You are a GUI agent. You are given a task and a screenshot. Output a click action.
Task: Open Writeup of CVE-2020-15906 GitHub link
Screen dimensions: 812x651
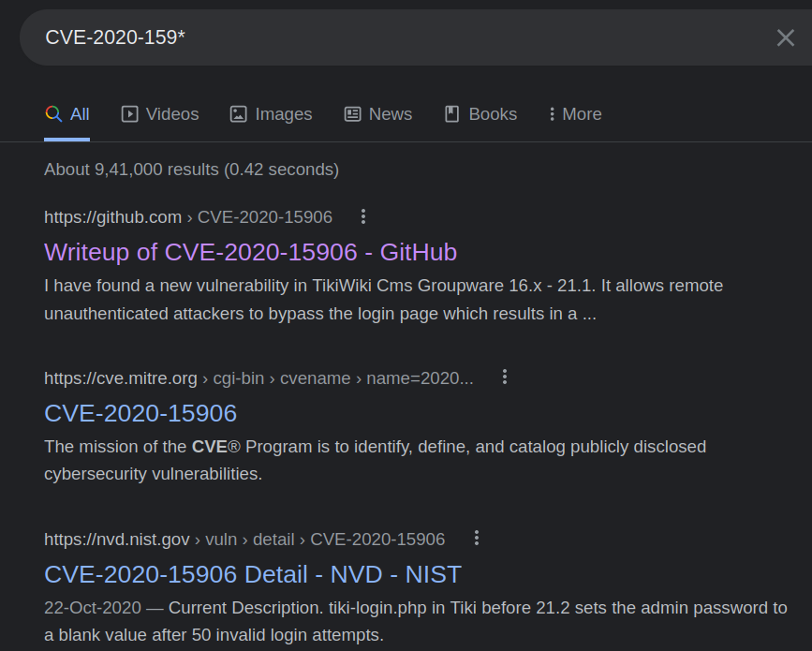250,252
